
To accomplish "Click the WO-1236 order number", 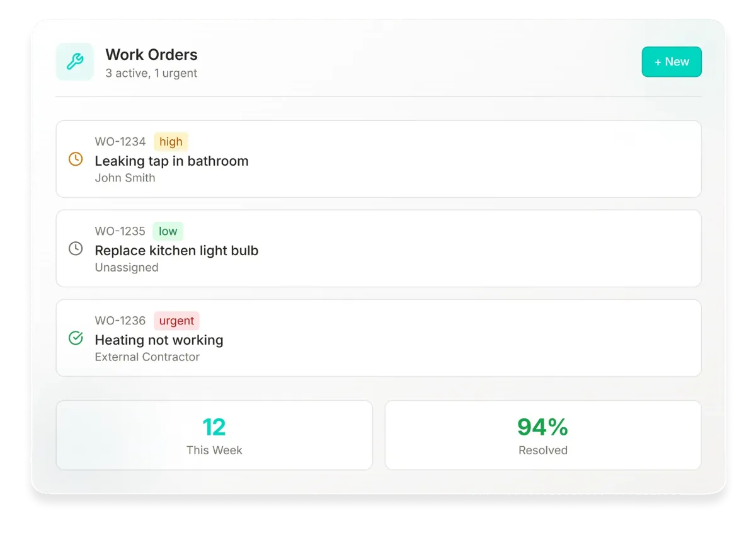I will 120,321.
